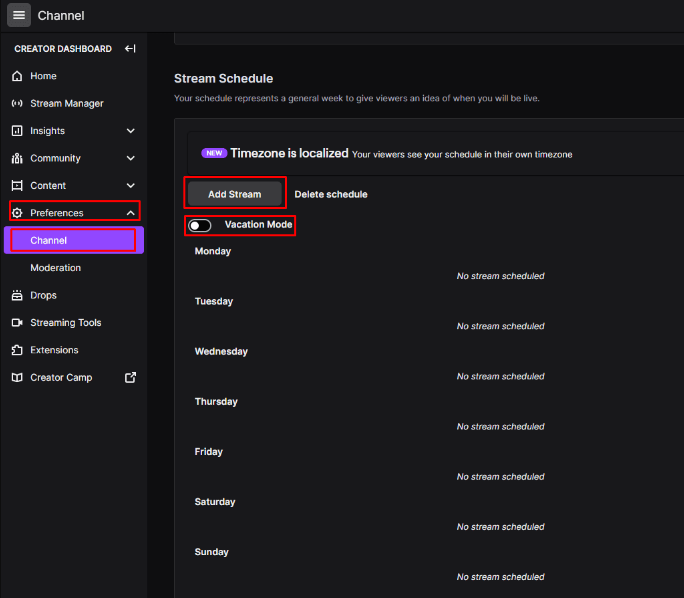This screenshot has height=598, width=684.
Task: Click the Thursday day label
Action: click(216, 402)
